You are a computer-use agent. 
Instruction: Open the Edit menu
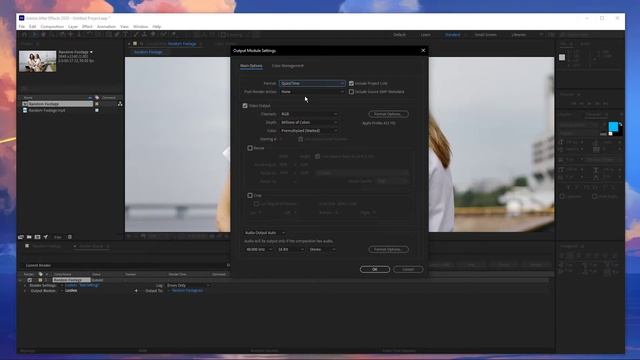coord(33,27)
